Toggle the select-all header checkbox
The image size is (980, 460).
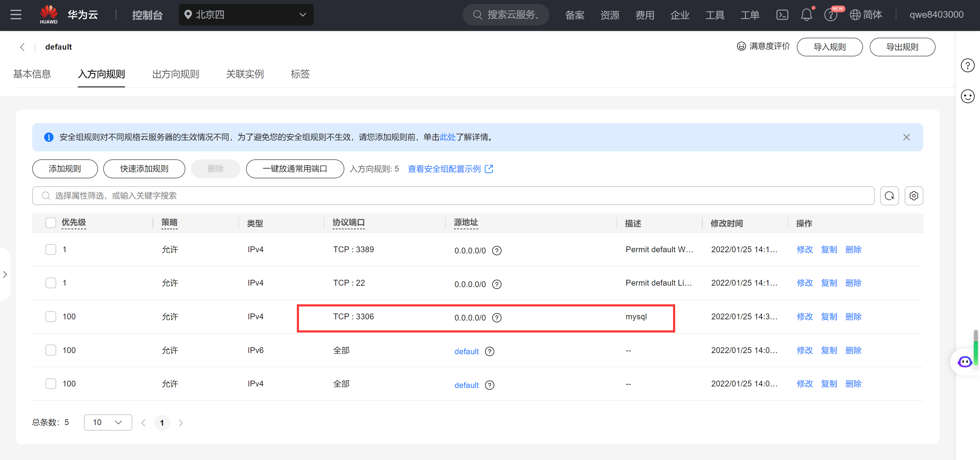coord(51,222)
